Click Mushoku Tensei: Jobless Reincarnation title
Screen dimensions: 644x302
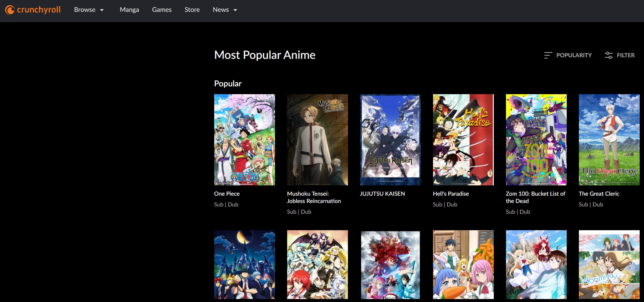[314, 197]
